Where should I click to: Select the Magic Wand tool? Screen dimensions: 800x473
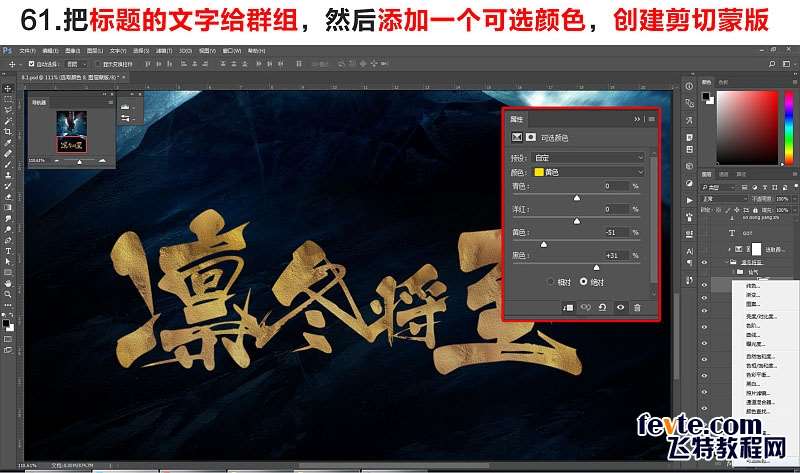pyautogui.click(x=8, y=120)
